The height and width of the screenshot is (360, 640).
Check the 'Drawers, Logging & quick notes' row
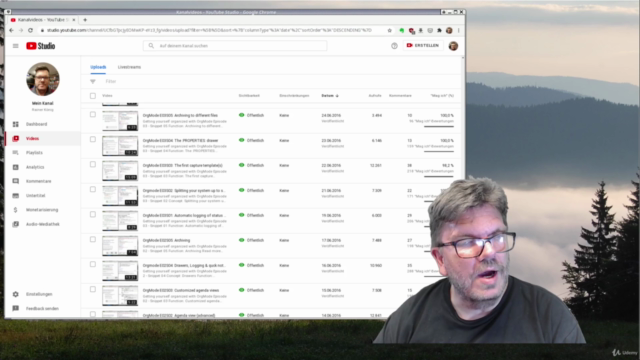(x=93, y=264)
